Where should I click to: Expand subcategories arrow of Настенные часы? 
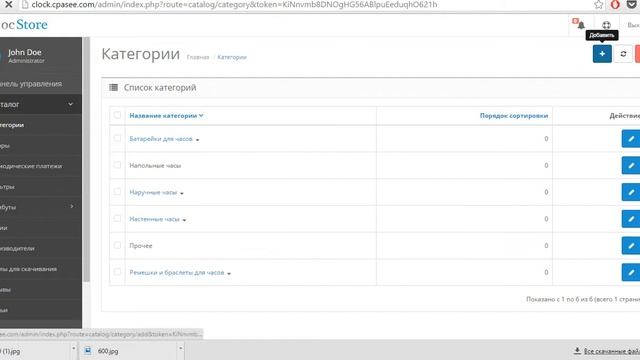pos(184,220)
